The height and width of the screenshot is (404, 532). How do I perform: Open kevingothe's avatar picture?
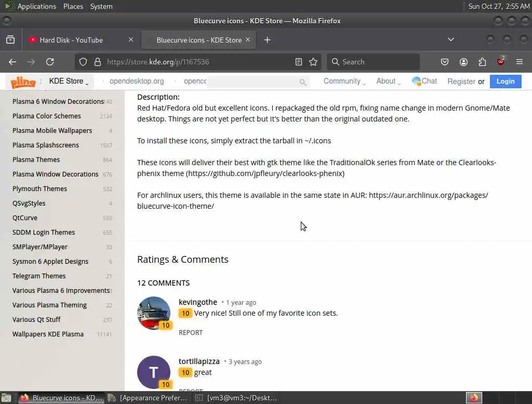click(x=154, y=313)
